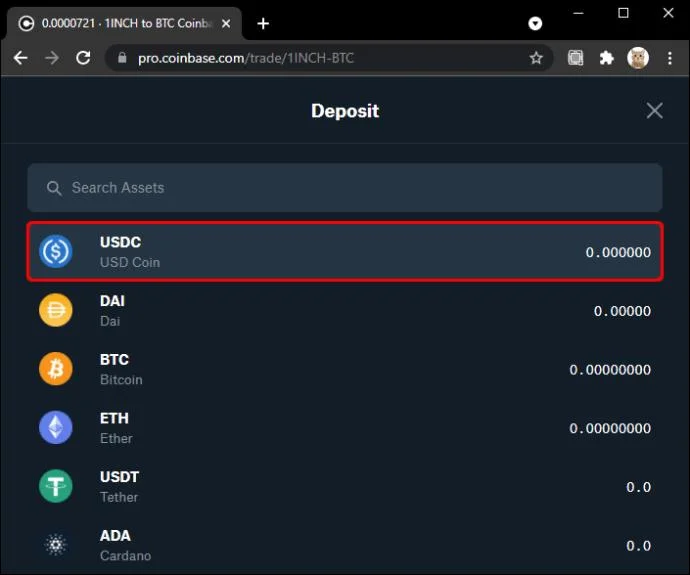Viewport: 690px width, 575px height.
Task: Close the 1INCH to BTC tab
Action: (226, 23)
